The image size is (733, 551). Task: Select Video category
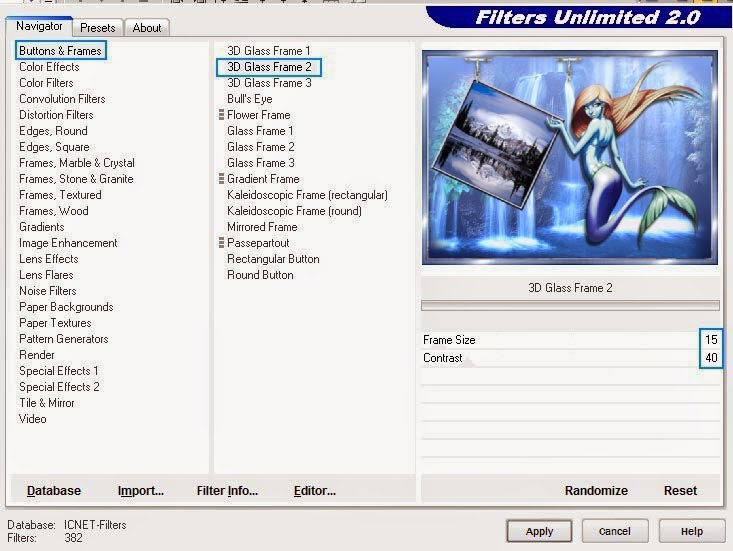(33, 418)
